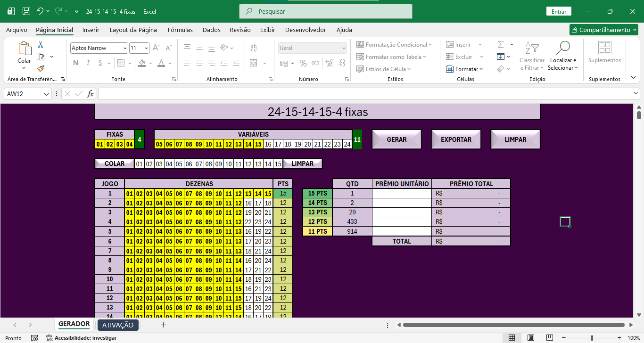Click the insert function fx icon
Screen dimensions: 644x343
tap(90, 94)
